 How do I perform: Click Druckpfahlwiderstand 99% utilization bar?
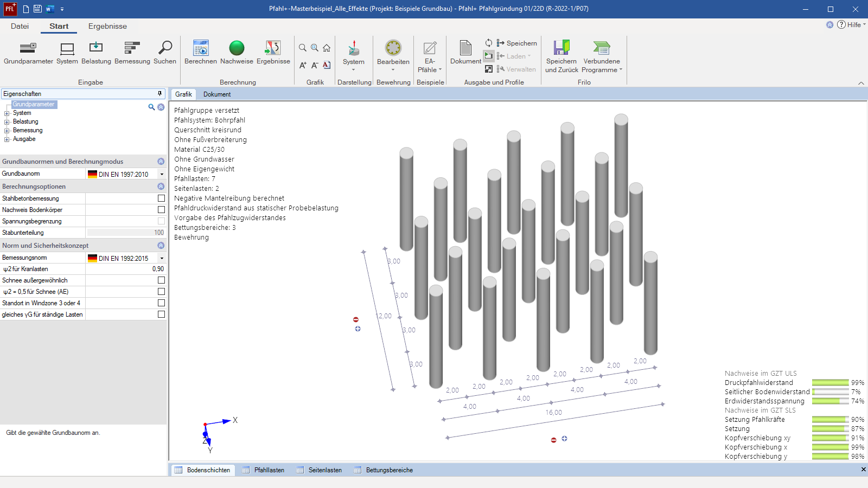[831, 383]
